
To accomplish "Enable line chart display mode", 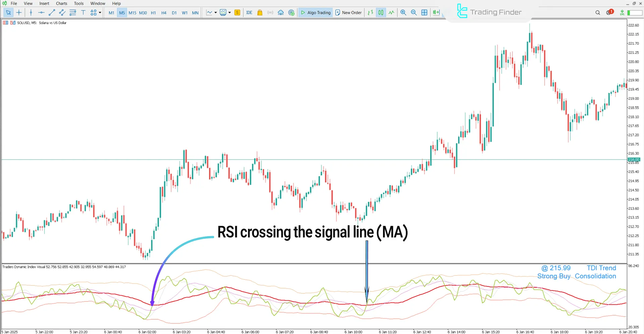I will [391, 12].
